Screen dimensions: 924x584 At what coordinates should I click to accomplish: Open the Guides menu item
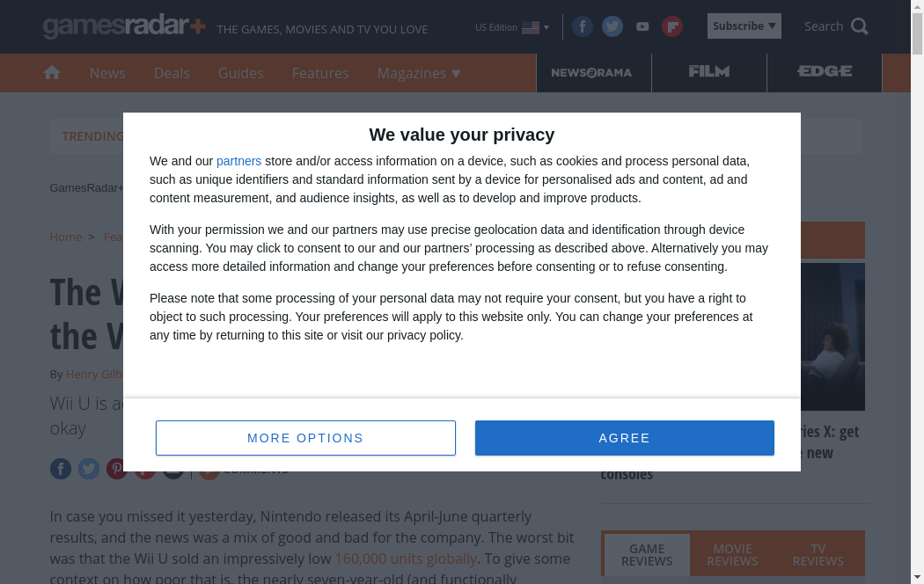[x=241, y=73]
